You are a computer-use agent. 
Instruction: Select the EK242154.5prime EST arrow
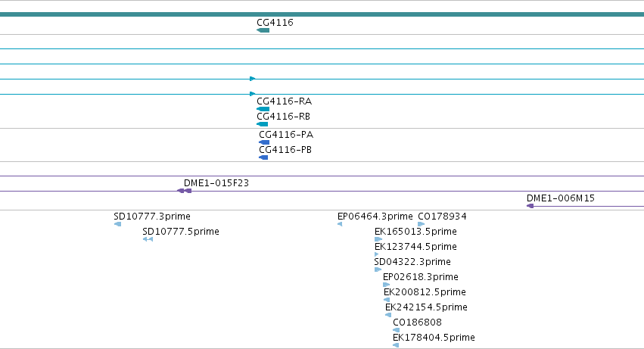388,315
